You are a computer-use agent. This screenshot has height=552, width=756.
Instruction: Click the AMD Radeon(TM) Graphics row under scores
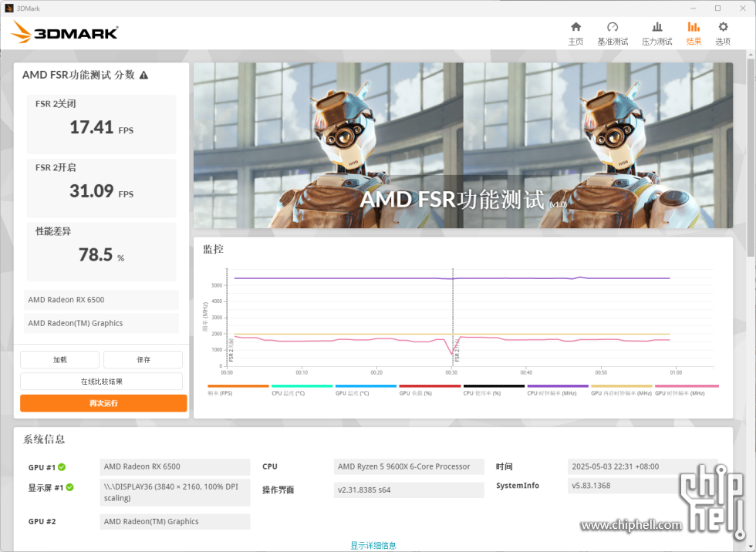click(x=101, y=323)
